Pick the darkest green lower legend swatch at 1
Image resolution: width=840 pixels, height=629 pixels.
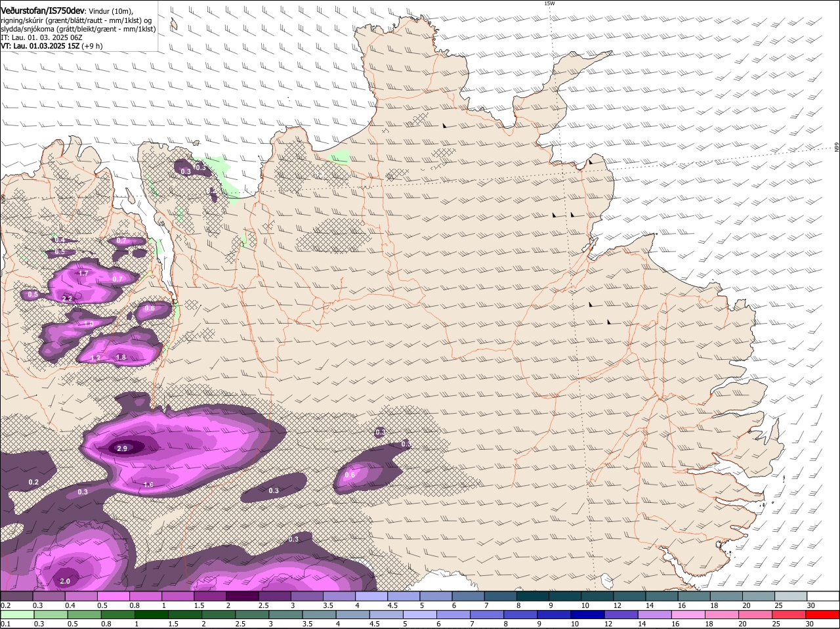tap(152, 615)
